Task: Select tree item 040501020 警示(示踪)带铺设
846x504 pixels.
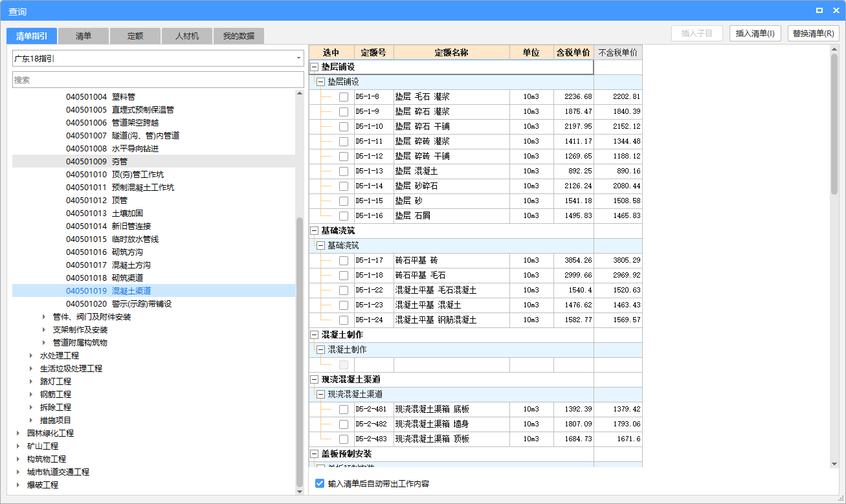Action: tap(118, 304)
